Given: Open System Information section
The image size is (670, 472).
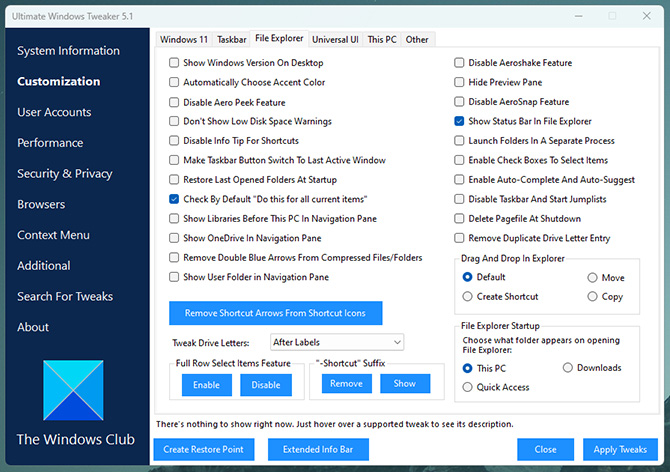Looking at the screenshot, I should [x=68, y=51].
